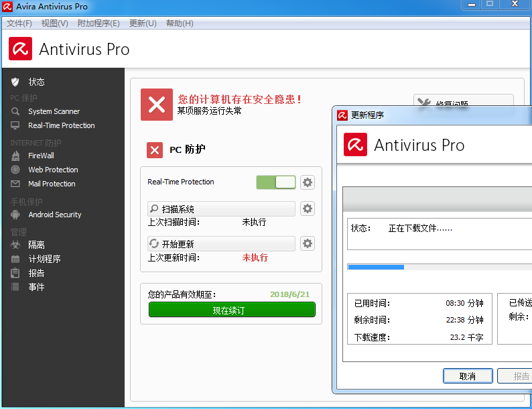Click the 08:30 分钟 elapsed time value
The height and width of the screenshot is (409, 532).
point(464,303)
